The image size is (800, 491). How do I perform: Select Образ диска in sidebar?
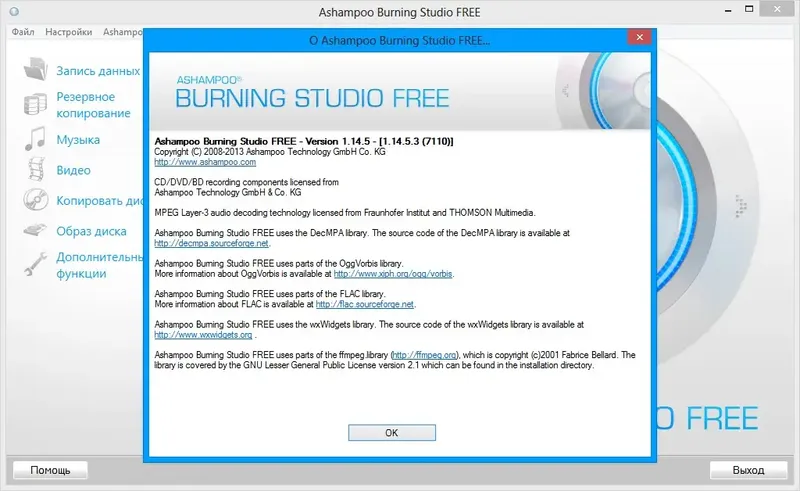[91, 231]
